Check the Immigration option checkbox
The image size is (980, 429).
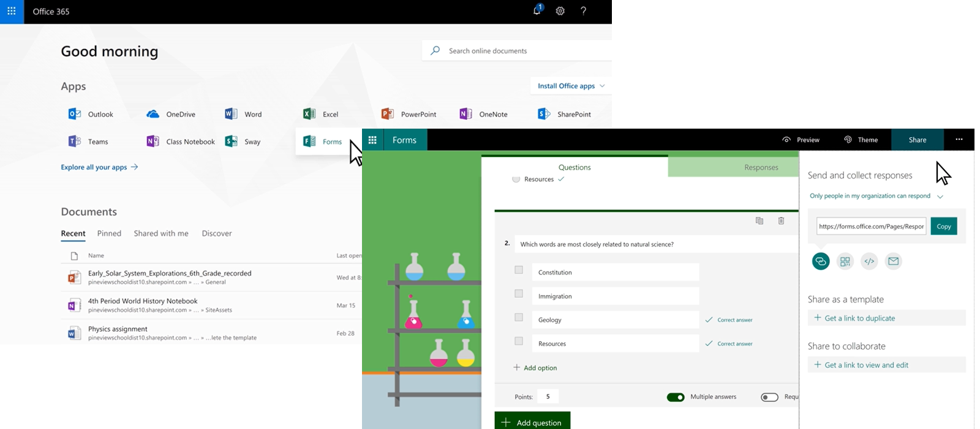pyautogui.click(x=519, y=294)
